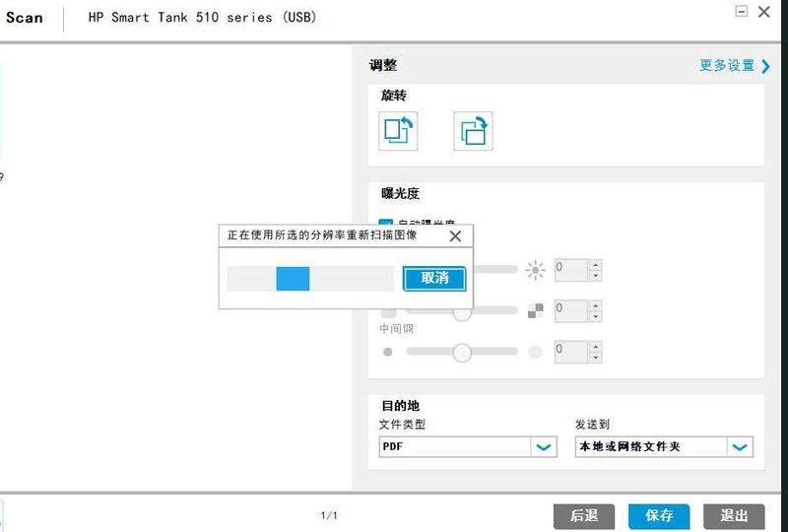Image resolution: width=788 pixels, height=532 pixels.
Task: Save the scan with 保存 button
Action: tap(659, 515)
